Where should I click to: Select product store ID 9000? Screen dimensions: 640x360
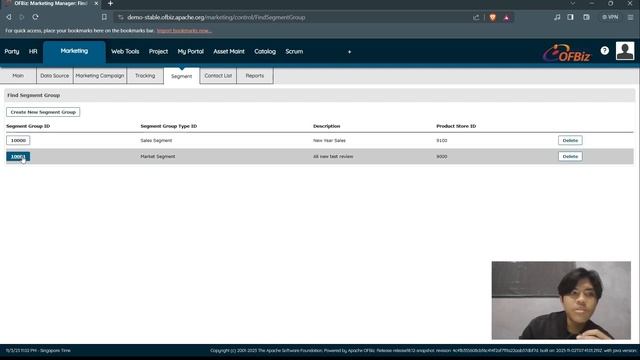[x=442, y=156]
